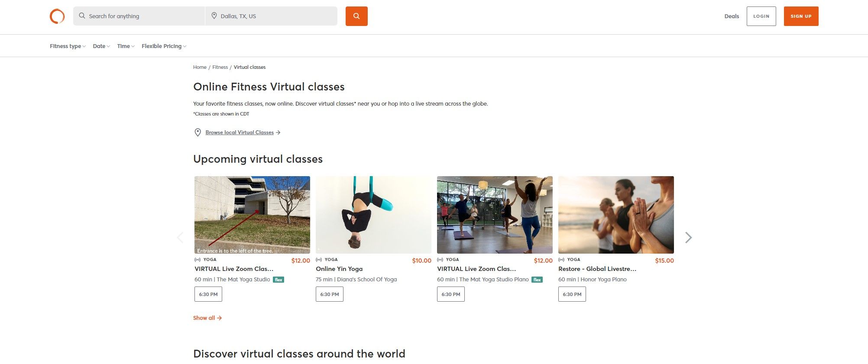Open Restore - Global Livestream class title
This screenshot has width=868, height=364.
[597, 269]
